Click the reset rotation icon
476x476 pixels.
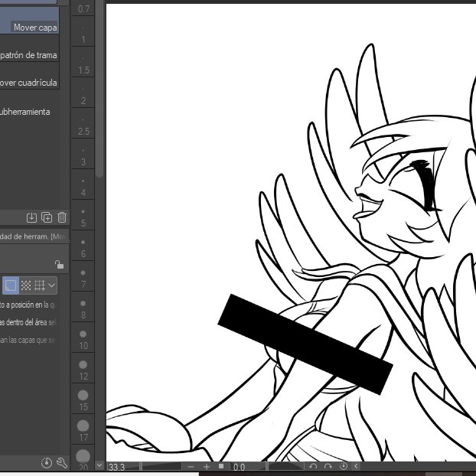[344, 466]
